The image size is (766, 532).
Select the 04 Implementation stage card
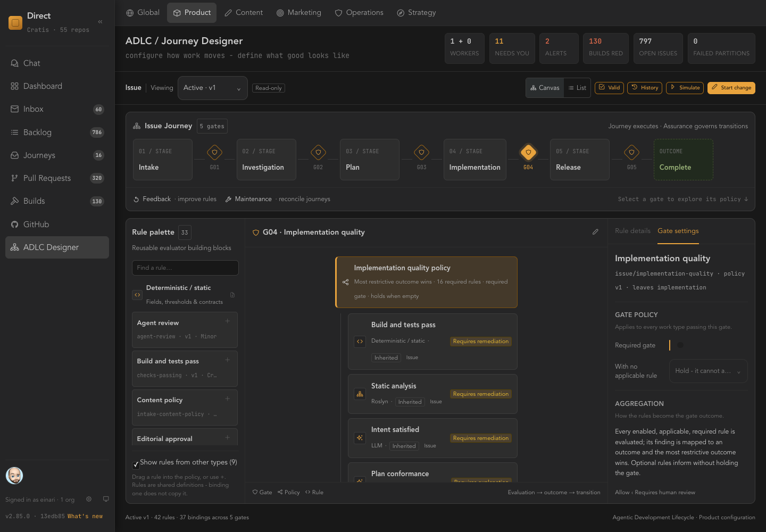pyautogui.click(x=474, y=160)
